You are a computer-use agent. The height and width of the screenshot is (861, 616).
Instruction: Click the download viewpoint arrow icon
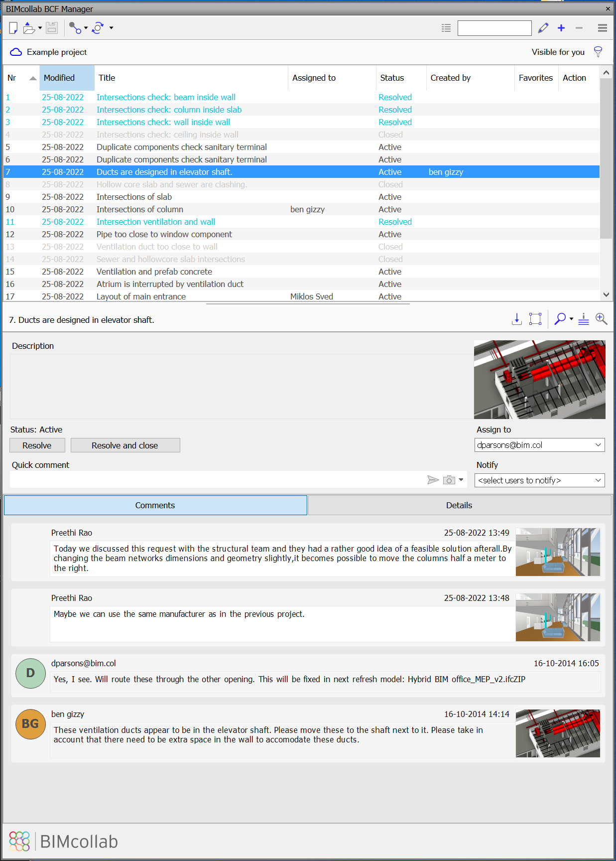click(517, 319)
